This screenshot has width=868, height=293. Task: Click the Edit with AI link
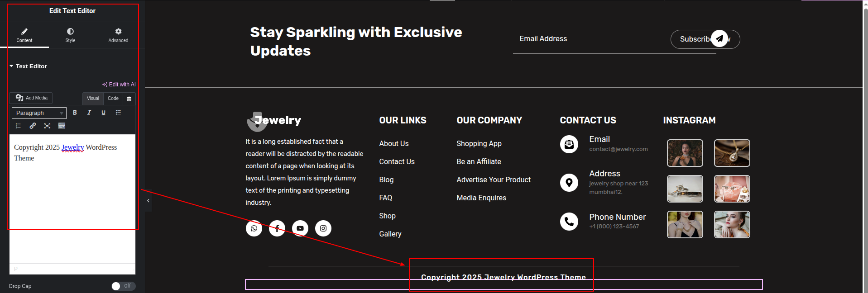click(119, 85)
